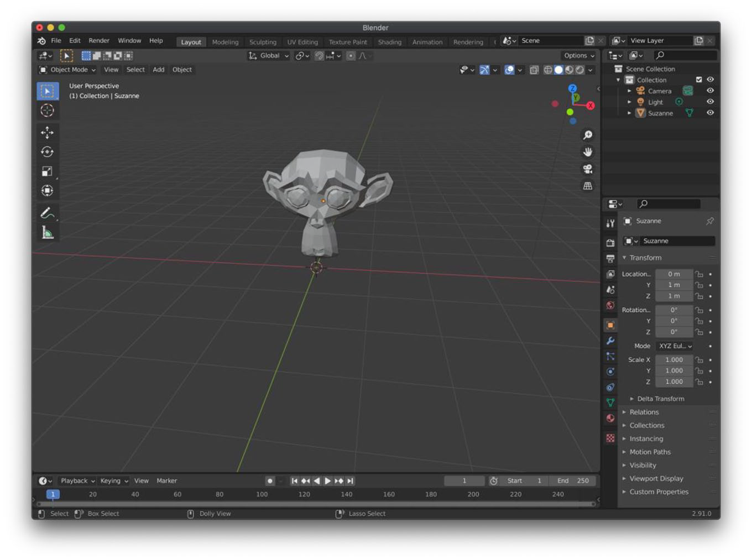752x560 pixels.
Task: Open the Object Mode dropdown
Action: pos(67,70)
